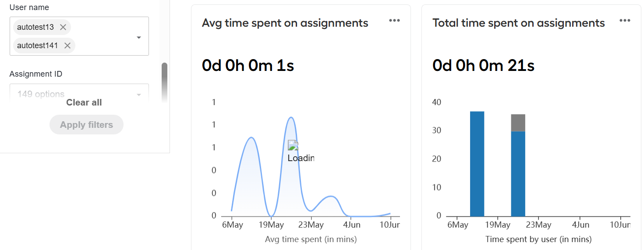Remove the autotest13 user chip
Viewport: 644px width, 250px height.
[63, 27]
